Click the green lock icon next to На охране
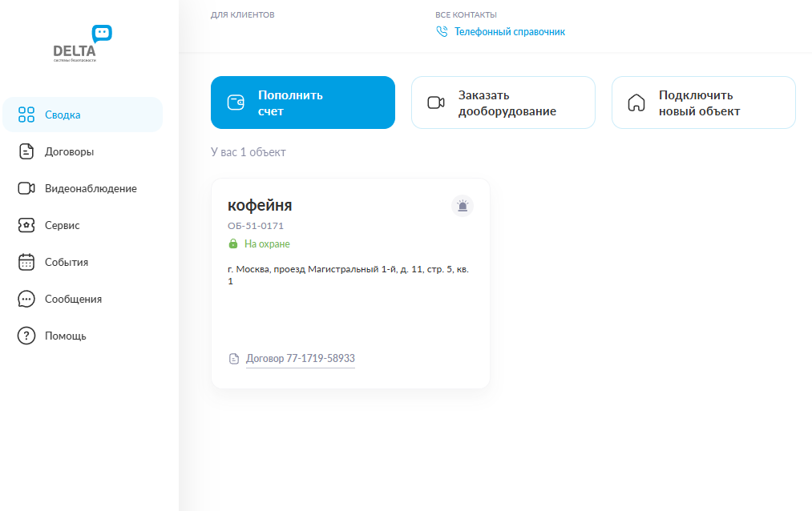Viewport: 812px width, 511px height. 234,243
